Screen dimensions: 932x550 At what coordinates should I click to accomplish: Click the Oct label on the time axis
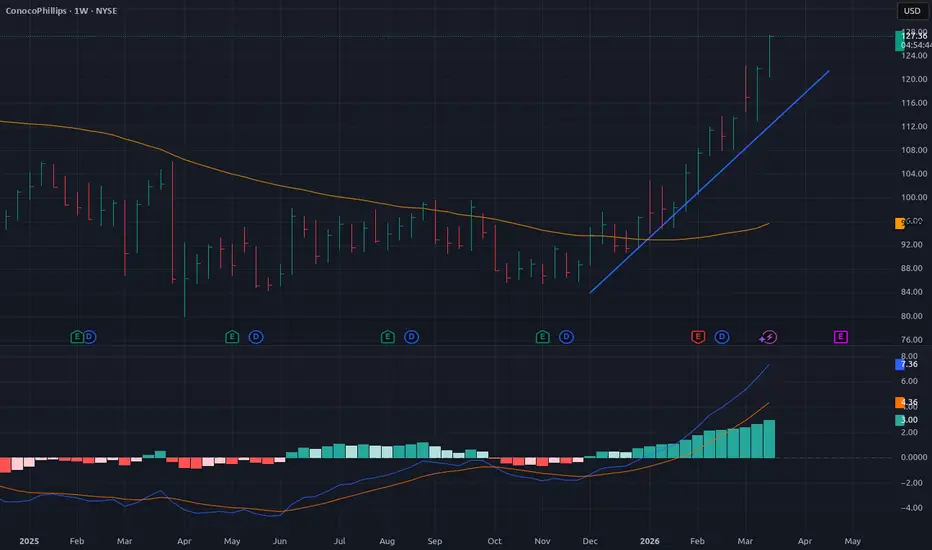[x=495, y=541]
